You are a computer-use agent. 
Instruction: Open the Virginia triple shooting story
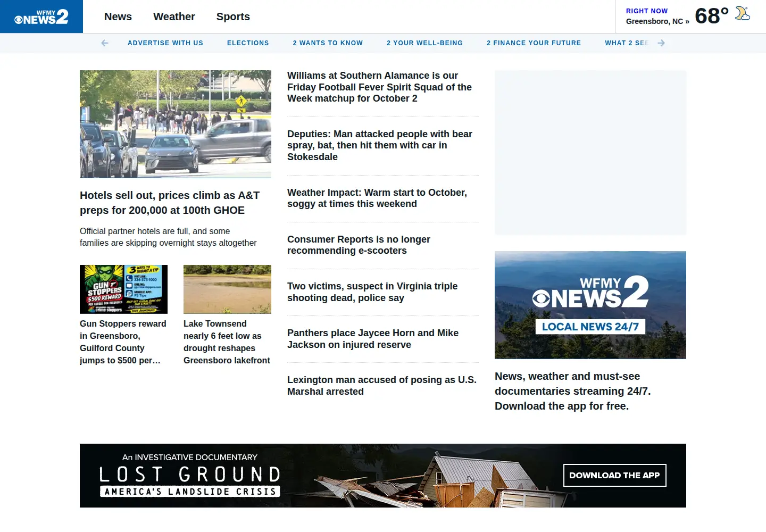(372, 292)
